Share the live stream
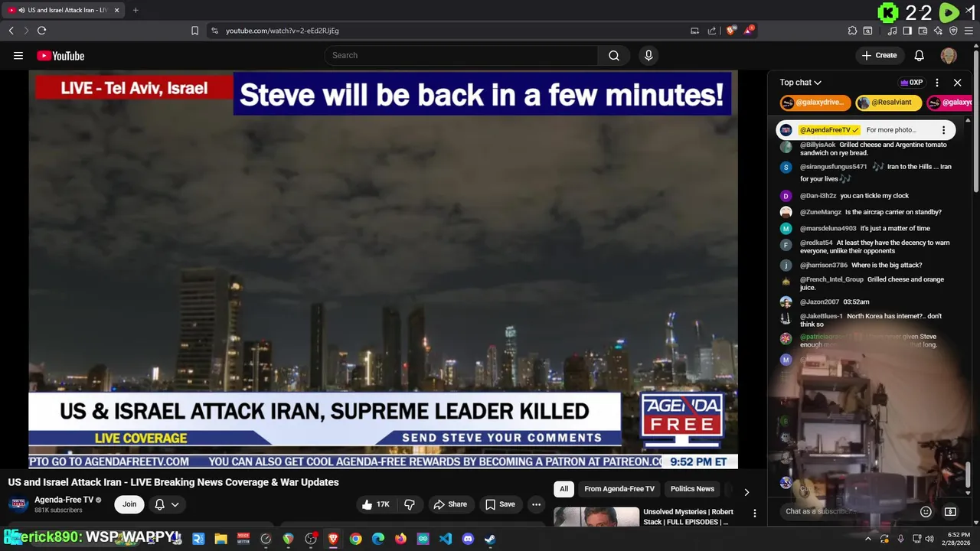 [450, 504]
